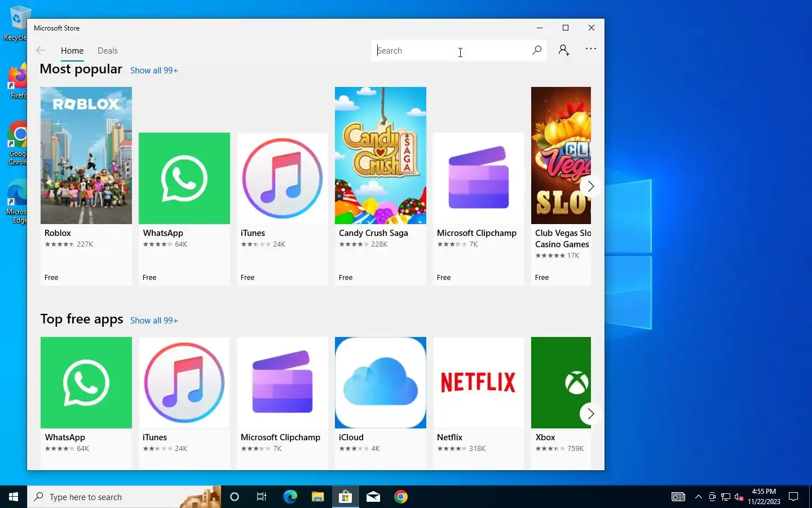Advance Top free apps with the right chevron

click(x=590, y=414)
